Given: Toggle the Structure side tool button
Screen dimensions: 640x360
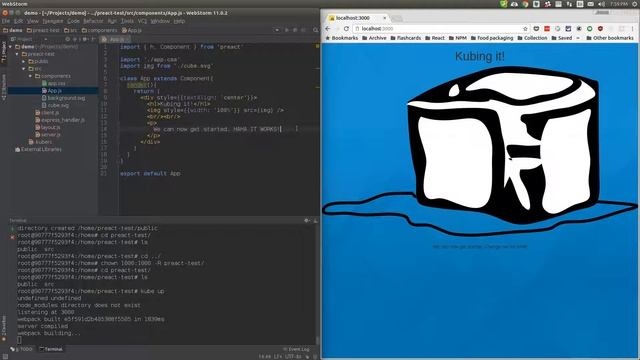Looking at the screenshot, I should tap(4, 87).
